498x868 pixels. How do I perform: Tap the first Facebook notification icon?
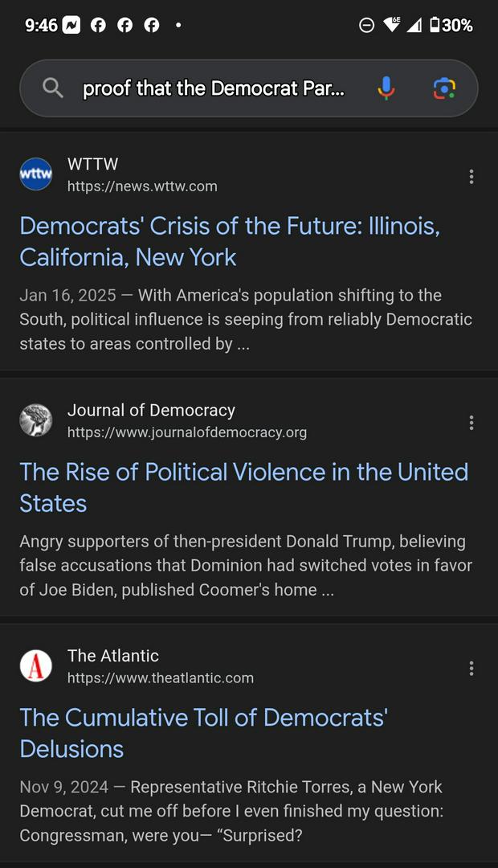tap(98, 26)
